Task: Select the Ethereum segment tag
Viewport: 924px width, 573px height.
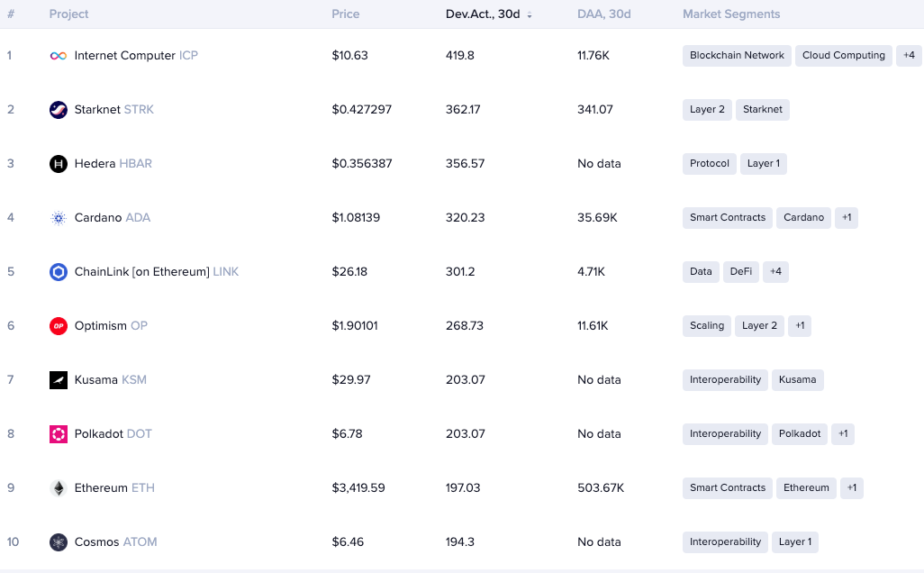Action: [x=806, y=488]
